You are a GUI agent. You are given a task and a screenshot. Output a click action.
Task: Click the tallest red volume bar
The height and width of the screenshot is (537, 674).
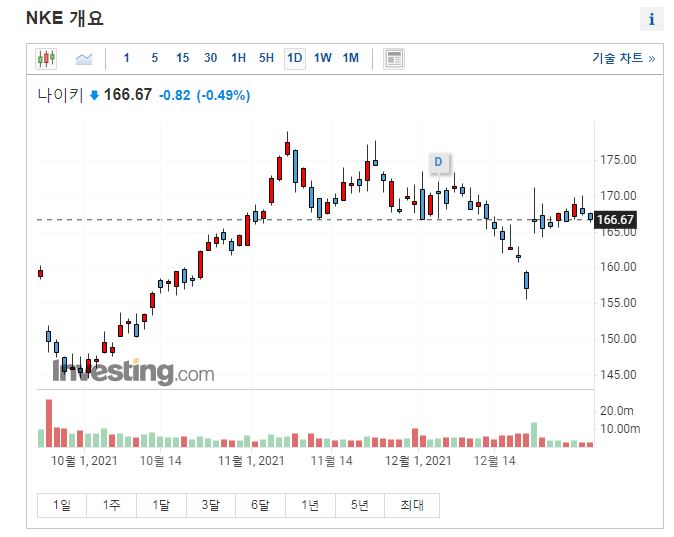[49, 423]
